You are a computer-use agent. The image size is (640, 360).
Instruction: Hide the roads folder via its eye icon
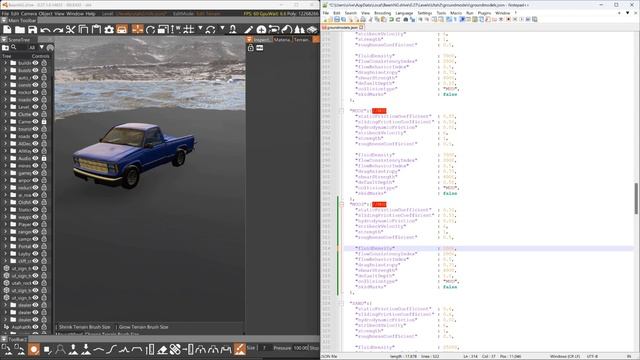coord(36,136)
